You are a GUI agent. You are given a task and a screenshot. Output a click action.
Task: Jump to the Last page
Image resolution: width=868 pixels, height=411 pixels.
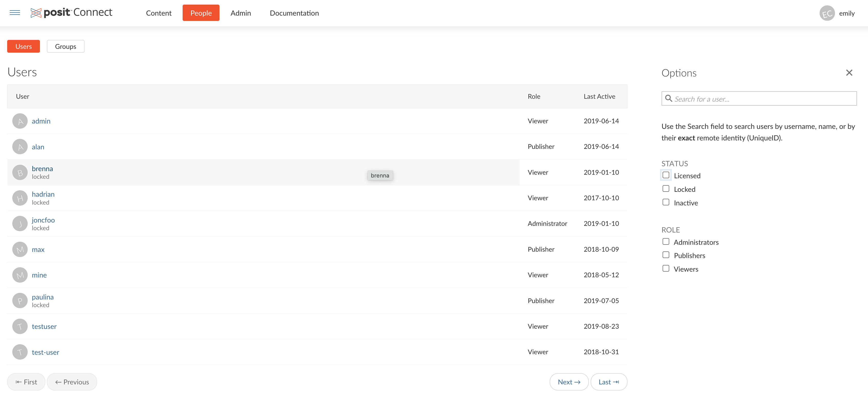pyautogui.click(x=609, y=382)
